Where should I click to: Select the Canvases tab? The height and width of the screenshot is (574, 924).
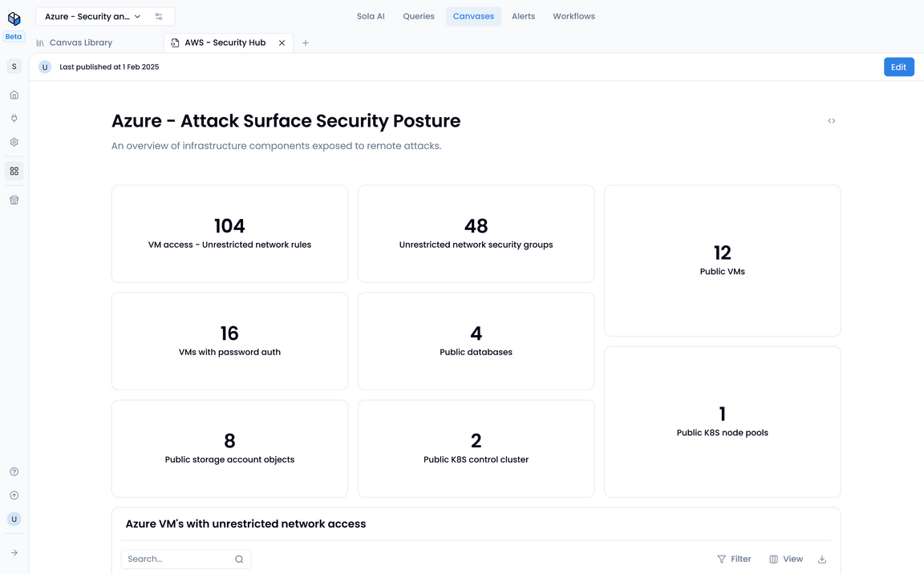click(x=473, y=17)
